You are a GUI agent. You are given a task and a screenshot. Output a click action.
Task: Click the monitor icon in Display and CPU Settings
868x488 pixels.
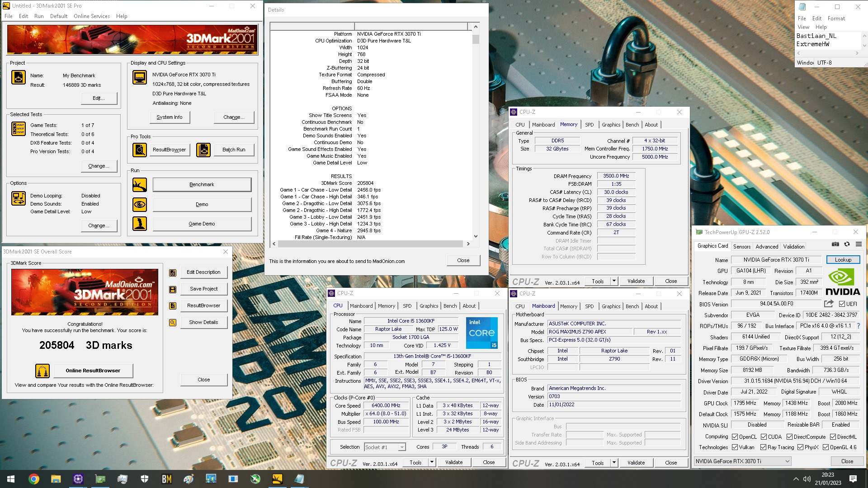(140, 78)
